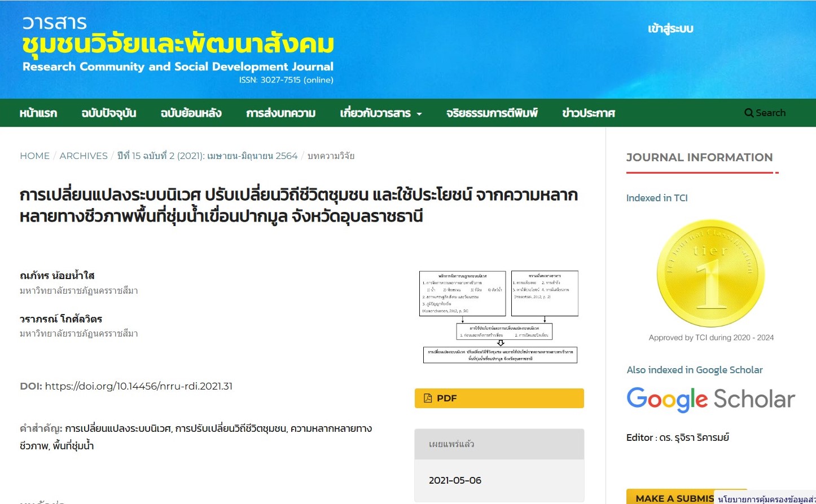Click the yellow PDF download button
816x504 pixels.
[499, 398]
